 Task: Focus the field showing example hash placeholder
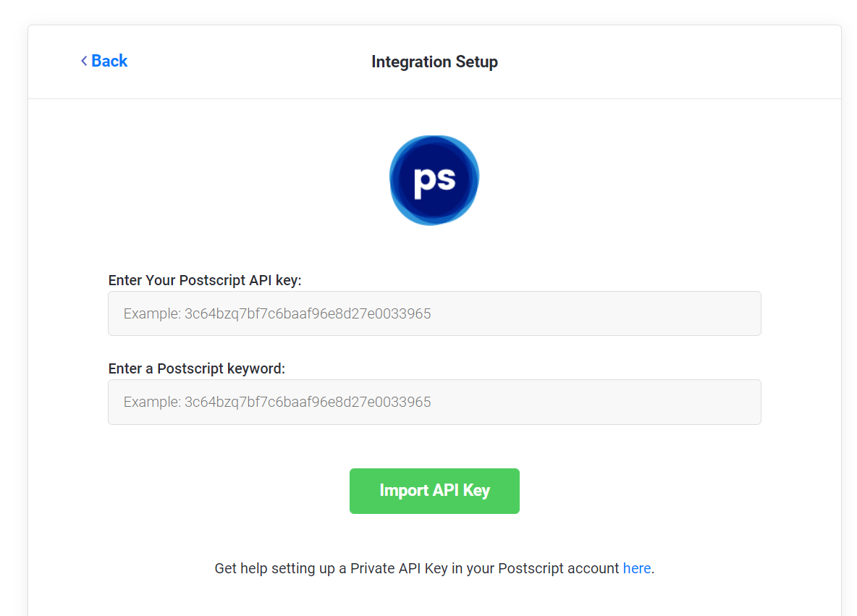pyautogui.click(x=434, y=313)
